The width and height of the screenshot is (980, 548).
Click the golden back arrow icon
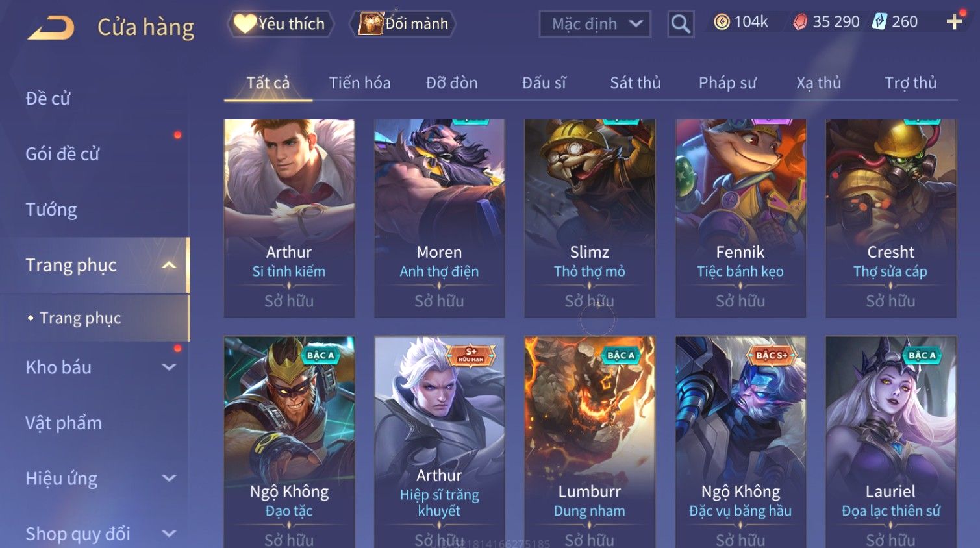tap(51, 27)
